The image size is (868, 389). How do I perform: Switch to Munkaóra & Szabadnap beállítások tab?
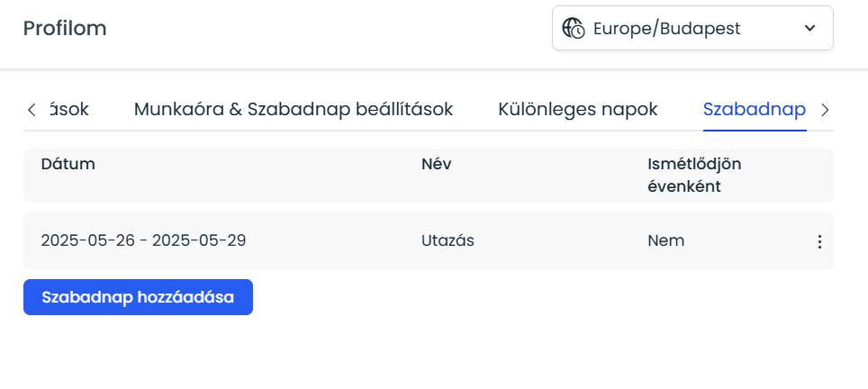(x=293, y=110)
